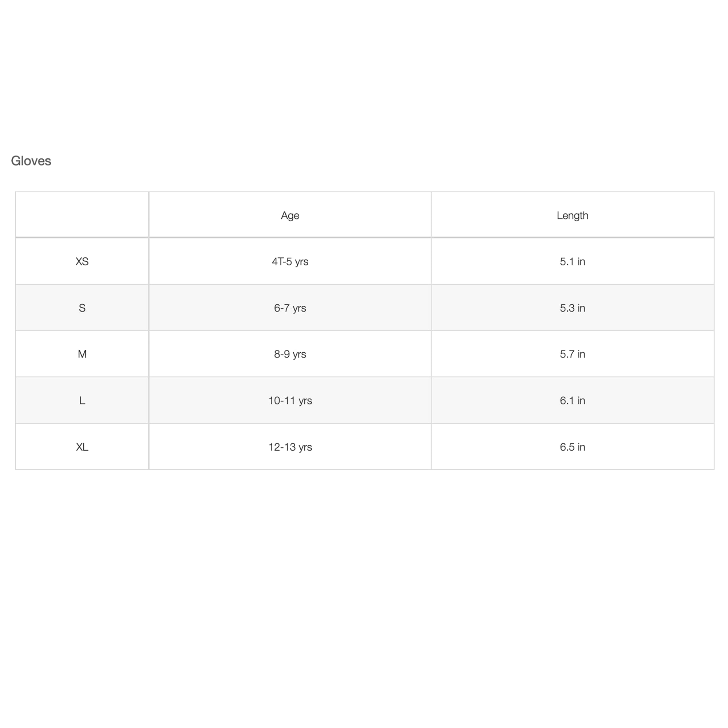Image resolution: width=728 pixels, height=728 pixels.
Task: Click the 5.7 in length value
Action: pos(572,354)
